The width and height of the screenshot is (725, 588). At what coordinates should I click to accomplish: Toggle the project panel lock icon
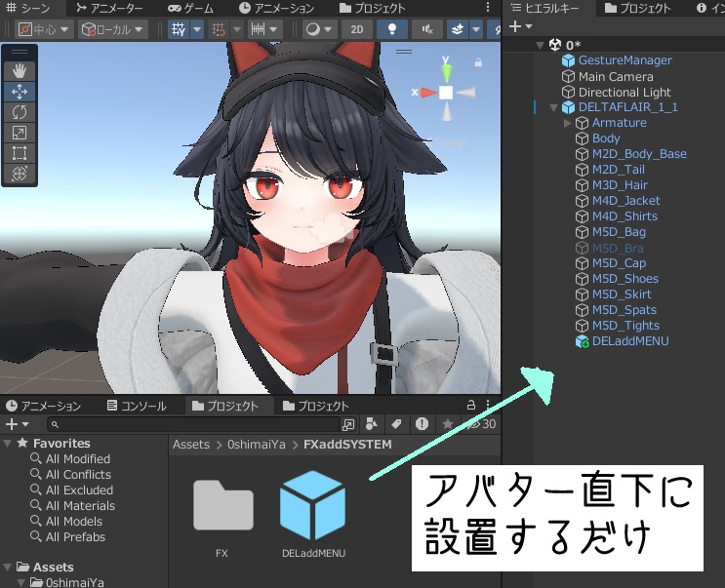tap(470, 405)
